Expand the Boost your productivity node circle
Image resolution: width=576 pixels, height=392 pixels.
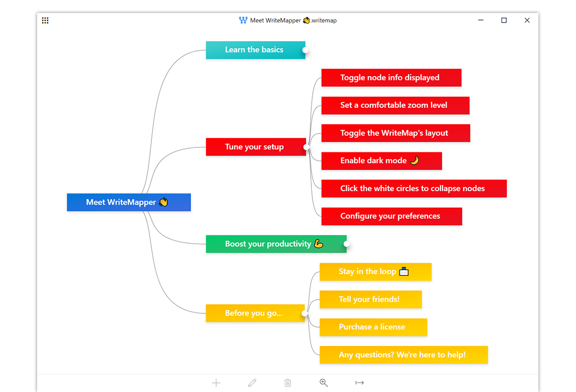[x=346, y=244]
